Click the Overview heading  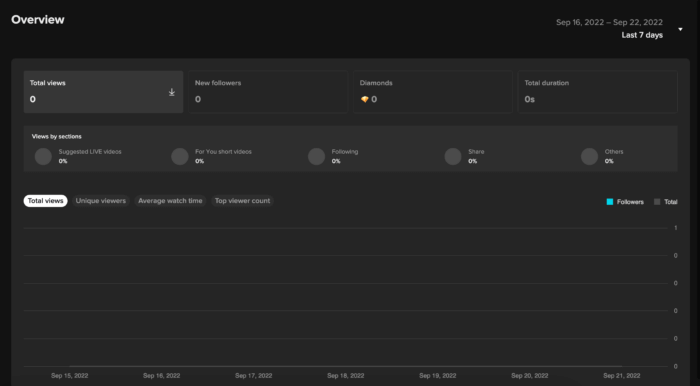[x=38, y=20]
